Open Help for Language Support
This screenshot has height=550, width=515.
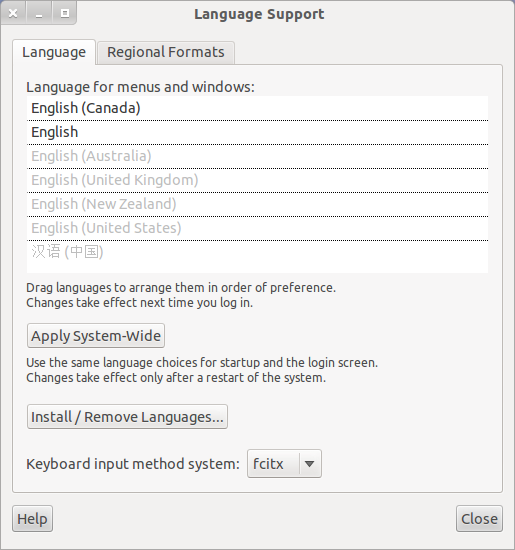click(32, 519)
